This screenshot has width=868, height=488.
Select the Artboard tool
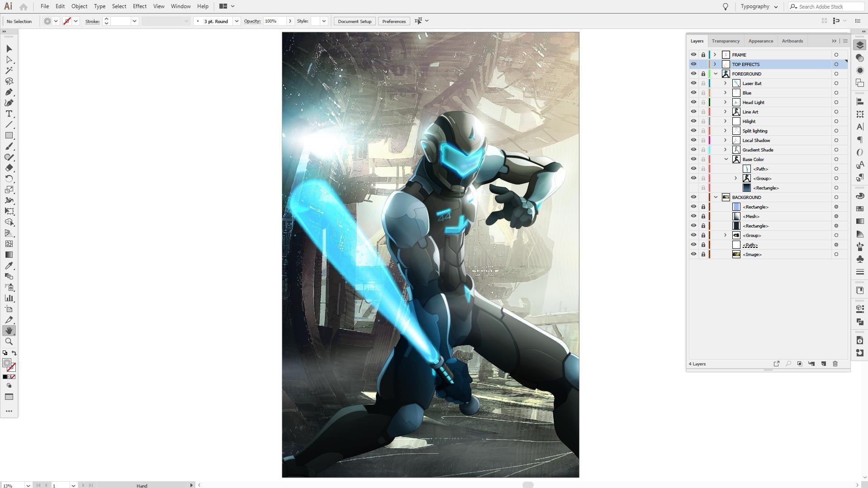click(9, 309)
